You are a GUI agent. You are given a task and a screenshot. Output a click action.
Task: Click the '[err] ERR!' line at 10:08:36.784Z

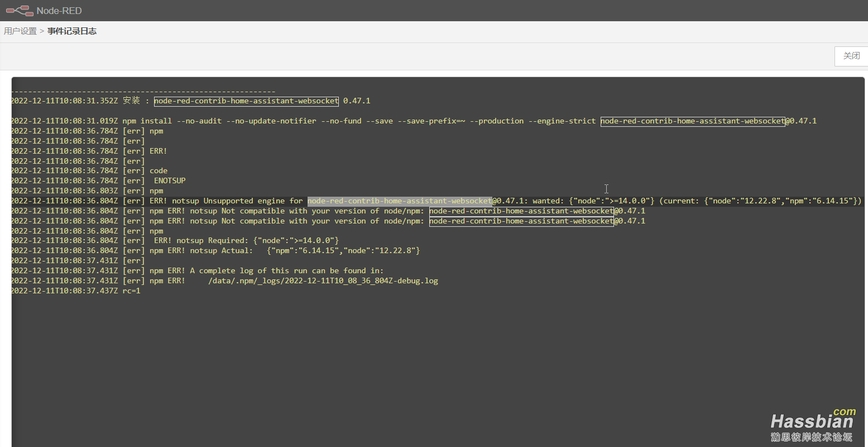pyautogui.click(x=89, y=151)
